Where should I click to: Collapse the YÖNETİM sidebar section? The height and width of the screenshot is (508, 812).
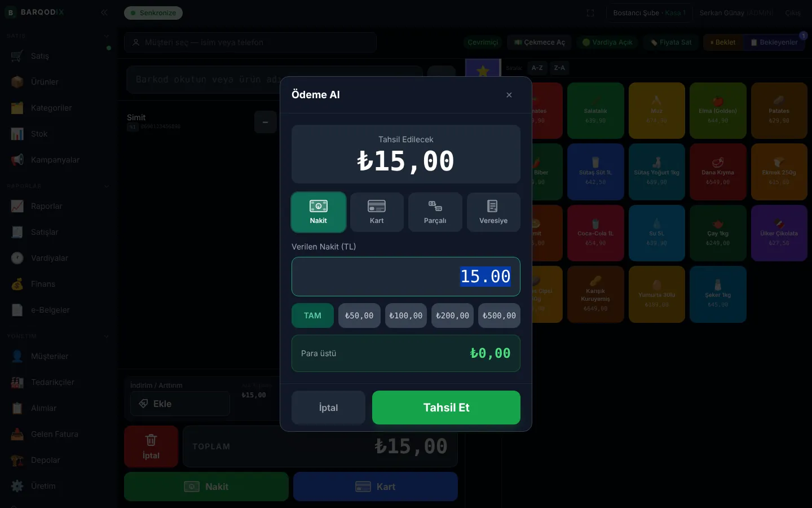click(x=107, y=336)
